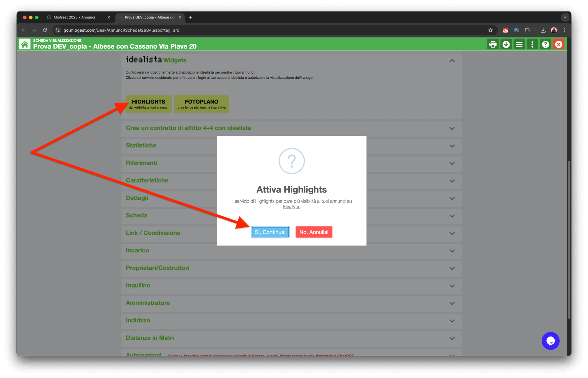Click the blue extension icon in toolbar
Viewport: 588px width, 378px height.
(516, 30)
